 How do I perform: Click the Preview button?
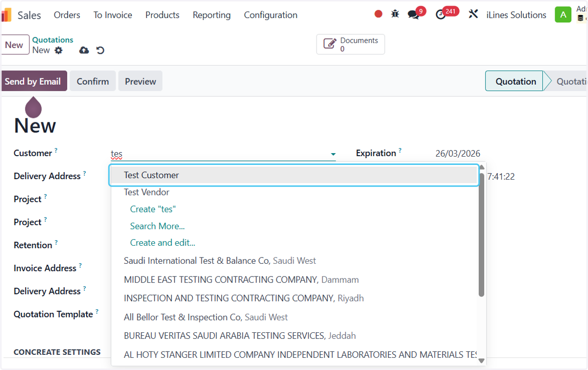click(x=140, y=81)
